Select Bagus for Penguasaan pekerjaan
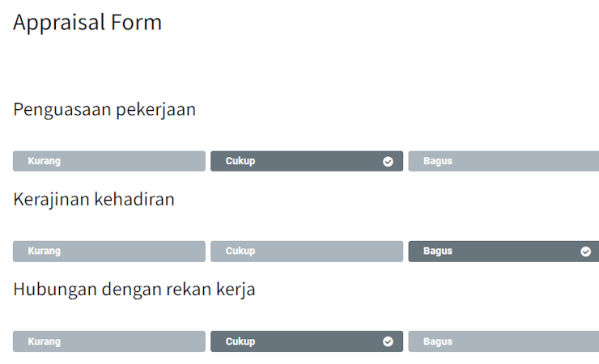 (x=503, y=161)
